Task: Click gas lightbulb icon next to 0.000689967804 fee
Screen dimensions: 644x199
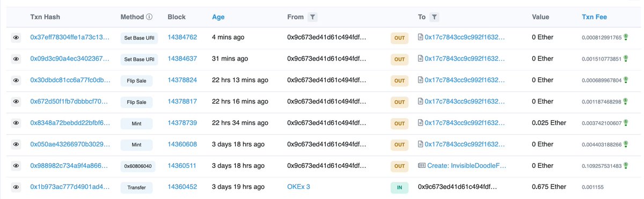Action: click(626, 80)
